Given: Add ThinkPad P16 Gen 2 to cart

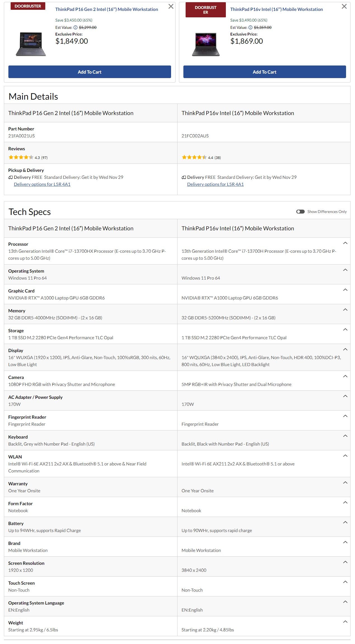Looking at the screenshot, I should coord(89,72).
